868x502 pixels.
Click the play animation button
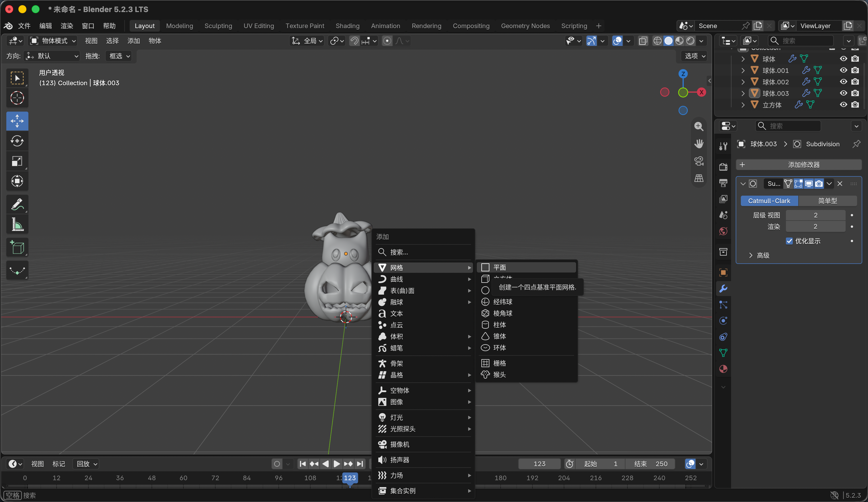pos(336,464)
